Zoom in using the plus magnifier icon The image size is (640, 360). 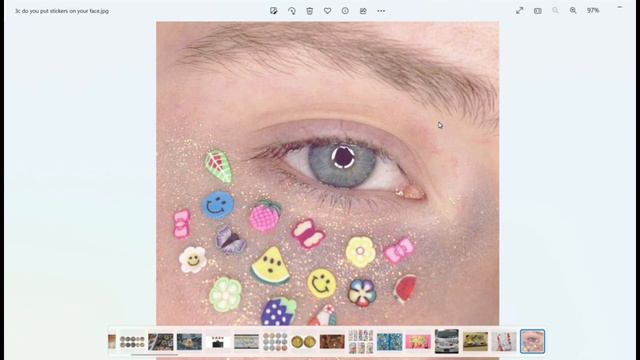(573, 11)
